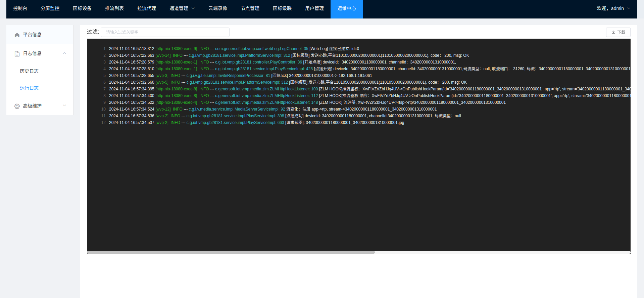Select 运行日志 in the sidebar

[29, 88]
